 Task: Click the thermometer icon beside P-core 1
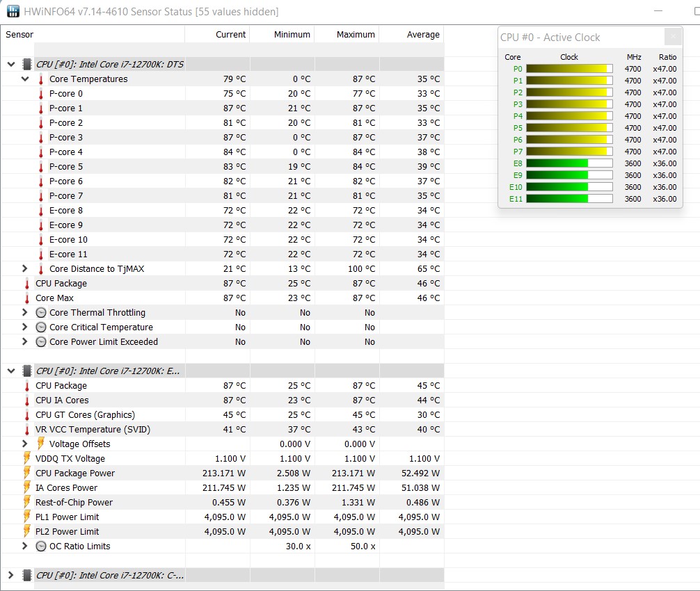[x=40, y=108]
